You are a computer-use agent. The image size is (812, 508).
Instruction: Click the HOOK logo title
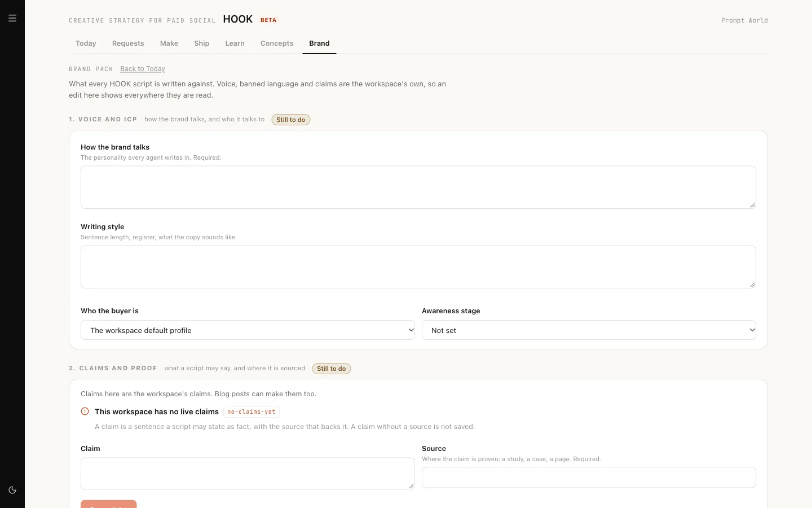tap(238, 19)
